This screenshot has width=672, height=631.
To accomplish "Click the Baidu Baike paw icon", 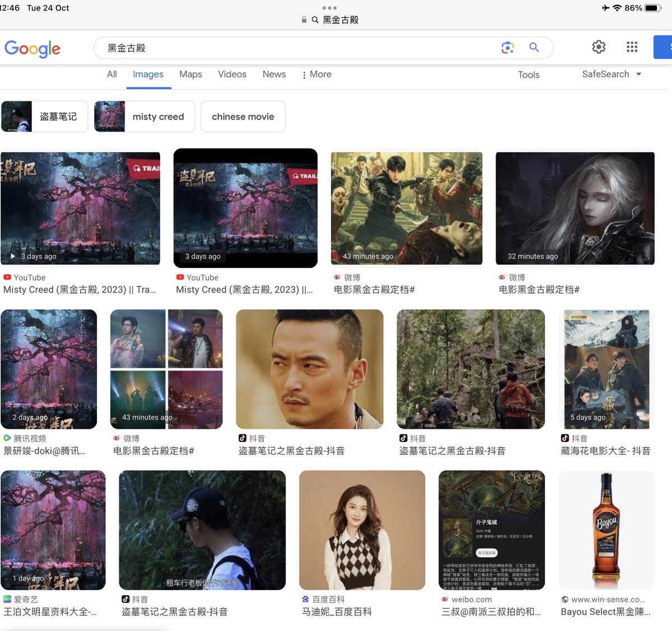I will coord(305,599).
